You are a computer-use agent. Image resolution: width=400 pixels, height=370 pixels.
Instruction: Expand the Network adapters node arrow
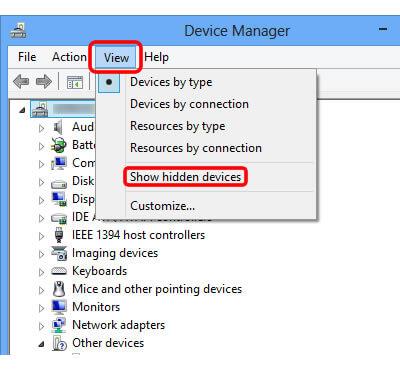tap(41, 326)
